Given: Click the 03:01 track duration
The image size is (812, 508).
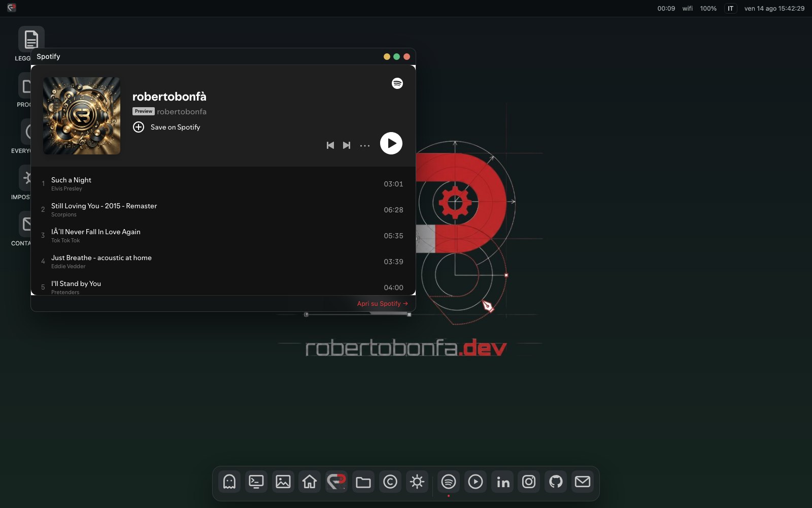Looking at the screenshot, I should [x=393, y=184].
